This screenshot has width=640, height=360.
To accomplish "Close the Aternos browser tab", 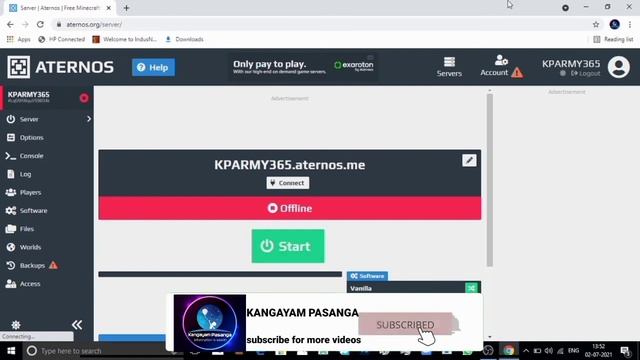I will [109, 8].
